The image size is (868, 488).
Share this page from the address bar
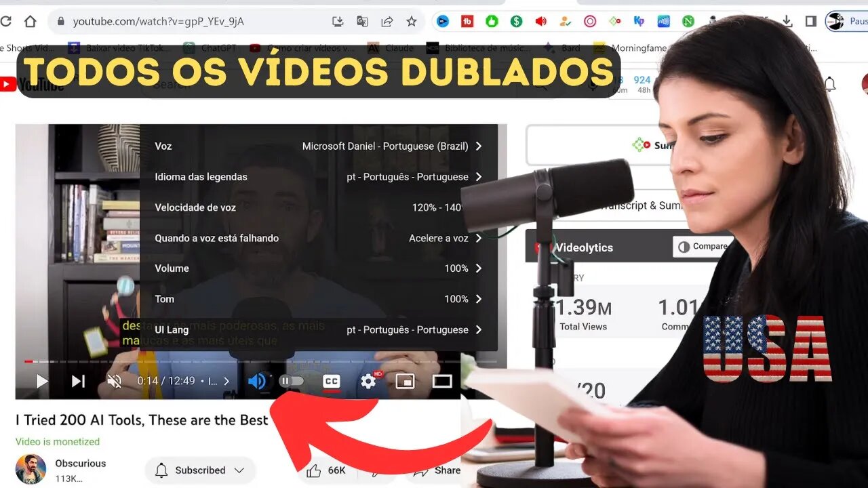(x=387, y=22)
